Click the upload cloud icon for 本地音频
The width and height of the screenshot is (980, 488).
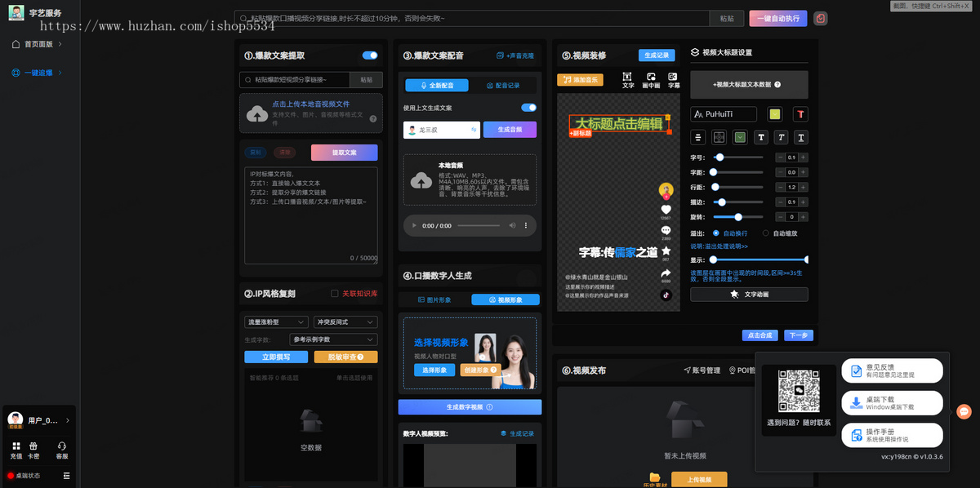click(421, 181)
